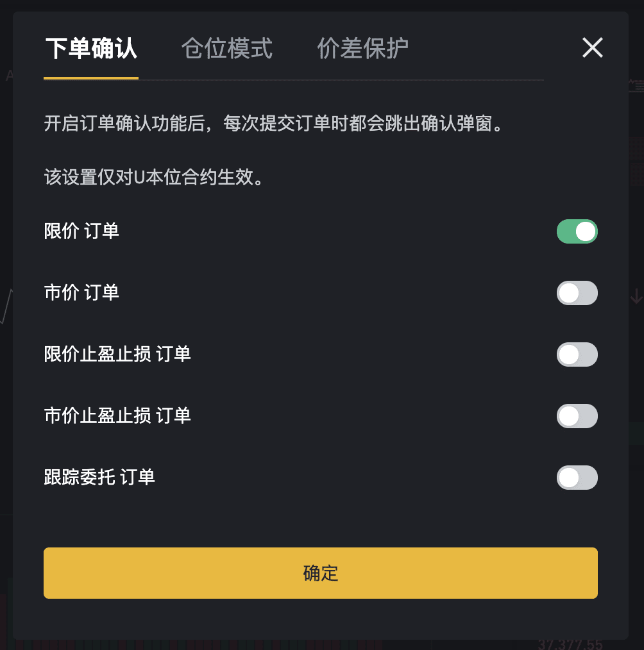Viewport: 644px width, 650px height.
Task: Enable the 跟踪委托 订单 switch
Action: (x=577, y=478)
